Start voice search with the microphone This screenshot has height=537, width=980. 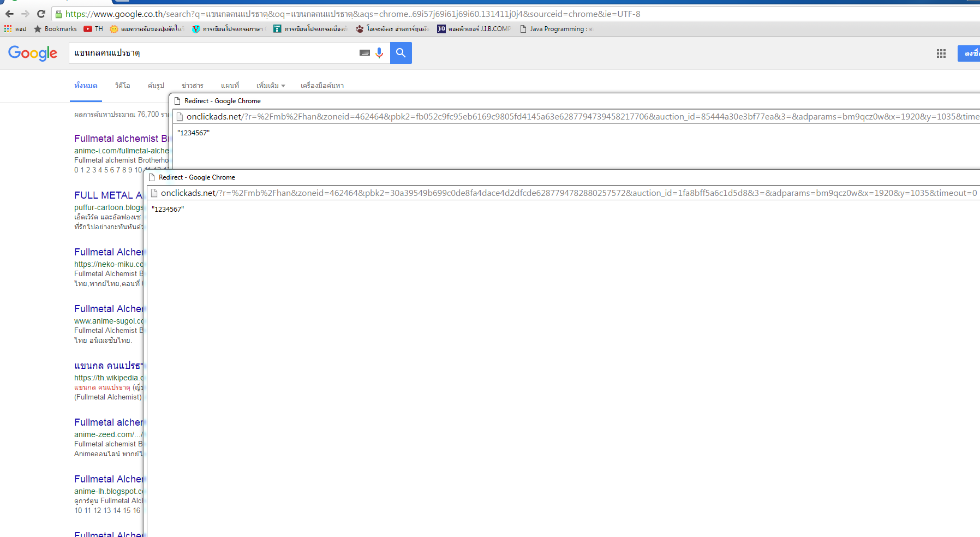point(379,53)
